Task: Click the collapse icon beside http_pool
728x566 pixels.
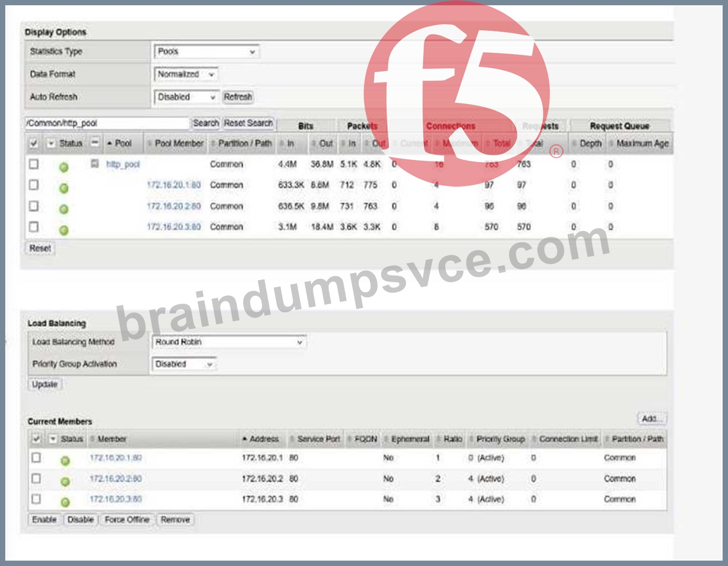Action: pyautogui.click(x=95, y=164)
